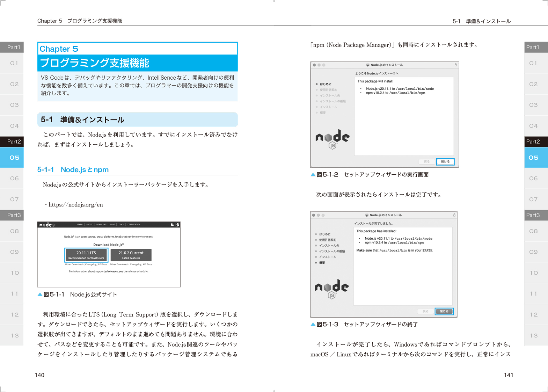Image resolution: width=548 pixels, height=392 pixels.
Task: Open Changelog under the LTS button
Action: pyautogui.click(x=91, y=264)
